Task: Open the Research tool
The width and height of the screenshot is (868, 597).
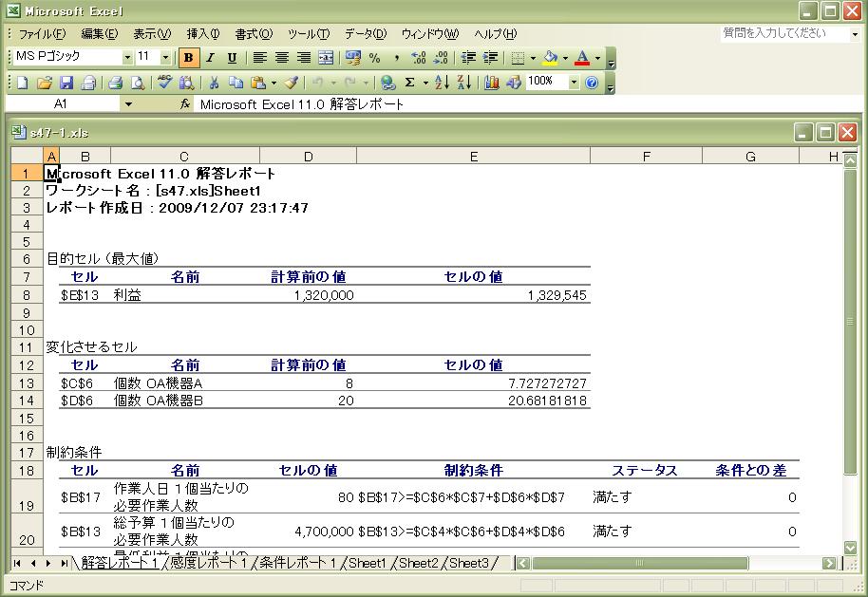Action: point(186,83)
